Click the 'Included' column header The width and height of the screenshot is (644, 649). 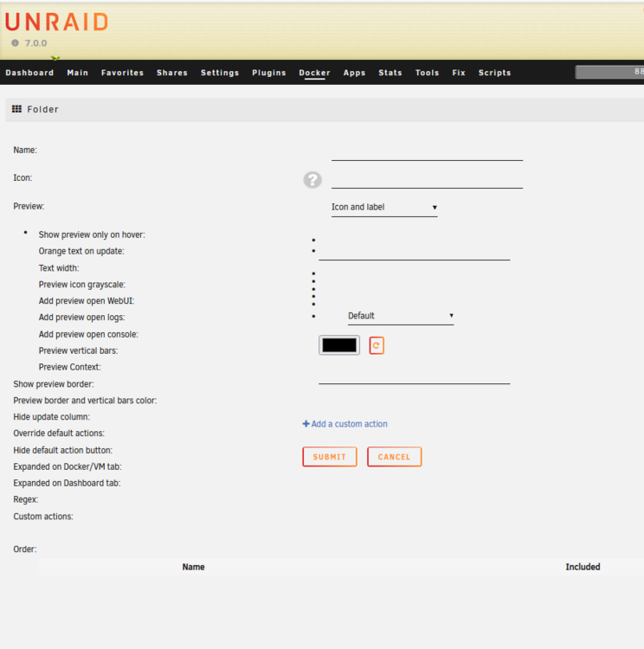[x=583, y=567]
